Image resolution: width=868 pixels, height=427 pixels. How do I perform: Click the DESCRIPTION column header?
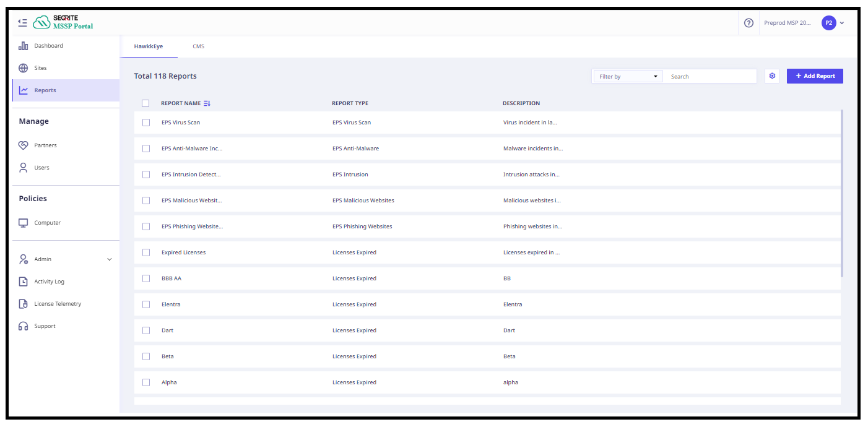521,103
